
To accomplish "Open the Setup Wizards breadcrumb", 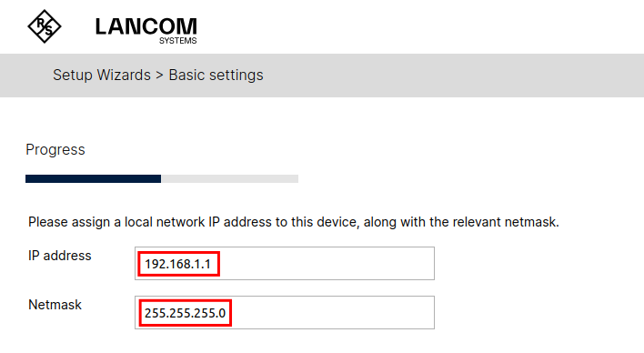I will click(102, 76).
